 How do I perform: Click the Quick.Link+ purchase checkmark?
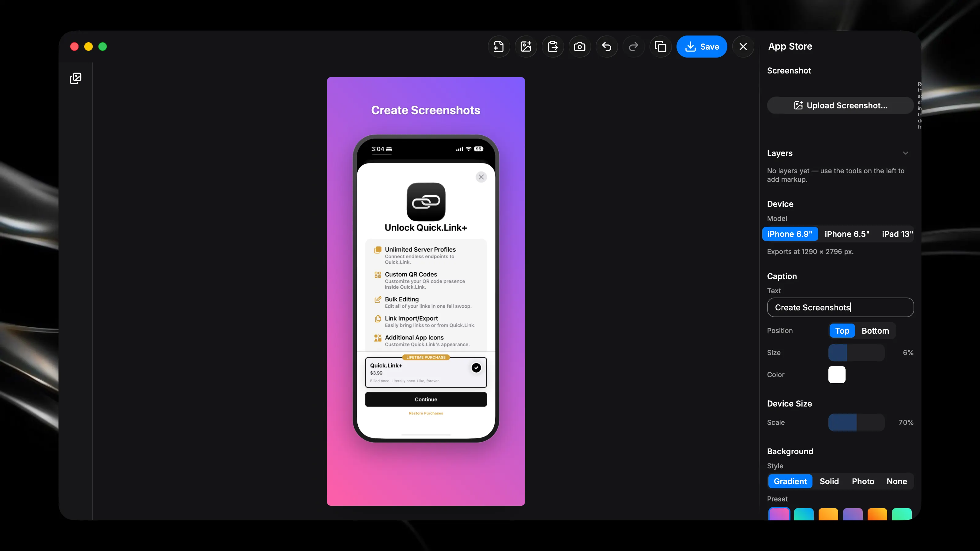point(476,368)
